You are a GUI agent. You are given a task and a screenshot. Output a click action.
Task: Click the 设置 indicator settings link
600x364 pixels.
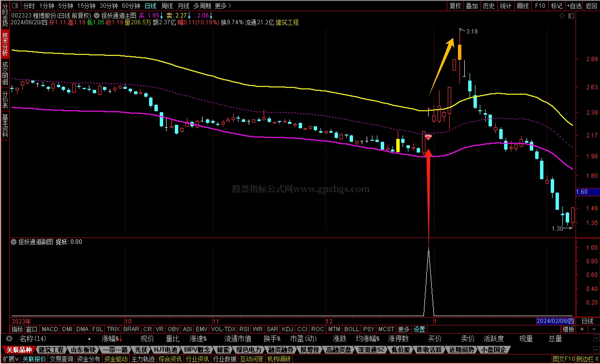[x=419, y=329]
